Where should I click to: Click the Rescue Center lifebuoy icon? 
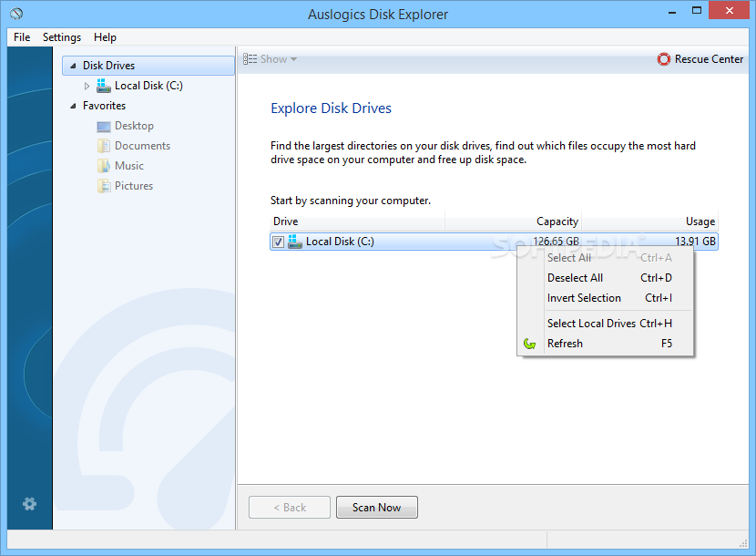664,59
